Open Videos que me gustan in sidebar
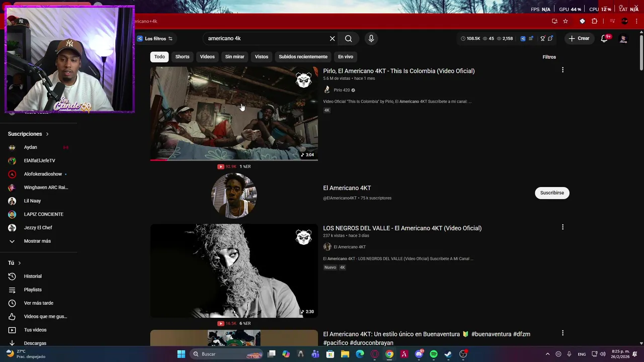The height and width of the screenshot is (362, 644). pos(38,316)
